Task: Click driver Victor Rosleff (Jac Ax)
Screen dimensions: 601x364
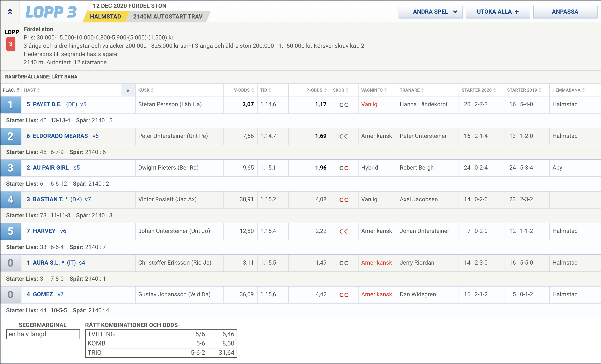Action: [167, 199]
